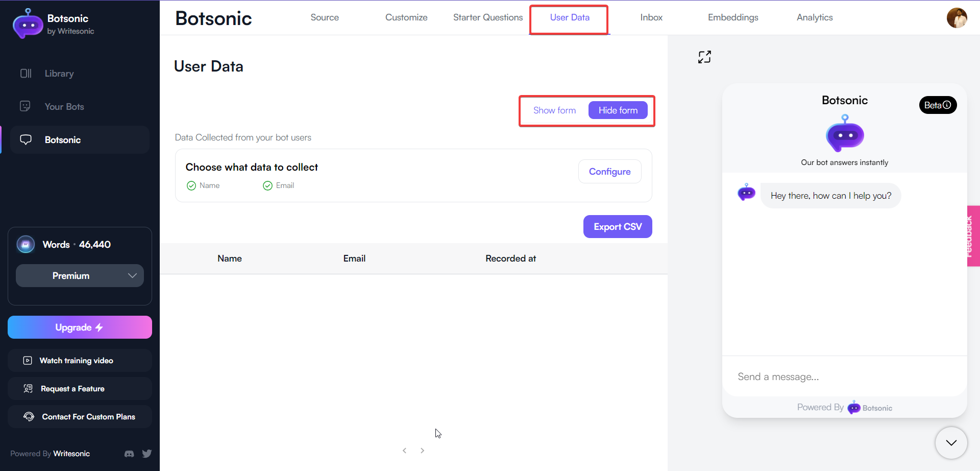Open Discord via the footer icon
Screen dimensions: 980x471
(129, 454)
